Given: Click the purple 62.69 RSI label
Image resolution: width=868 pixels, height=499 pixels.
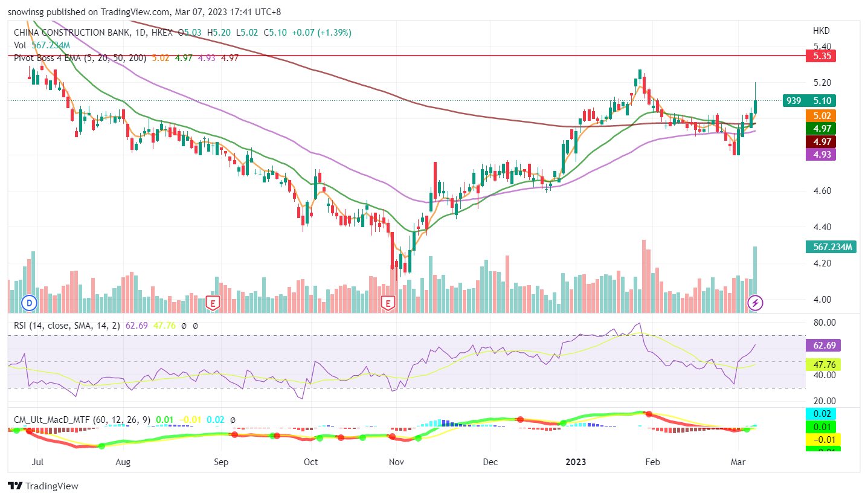Looking at the screenshot, I should 823,345.
